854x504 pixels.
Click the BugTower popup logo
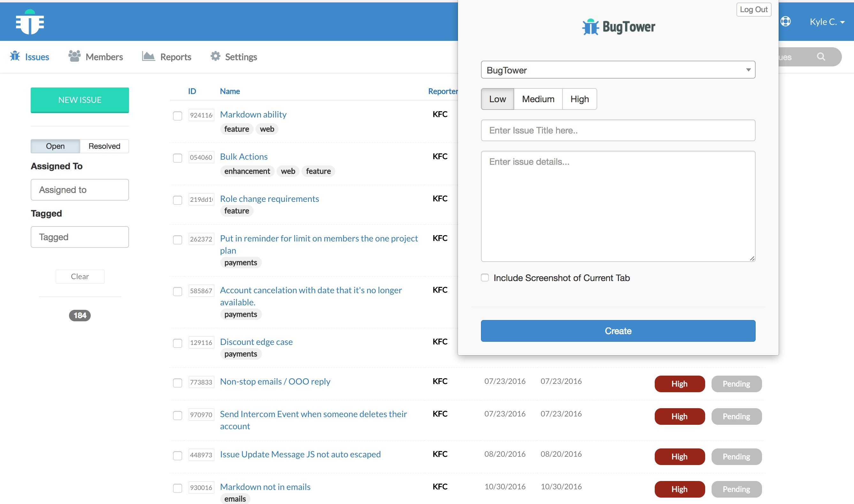click(618, 27)
